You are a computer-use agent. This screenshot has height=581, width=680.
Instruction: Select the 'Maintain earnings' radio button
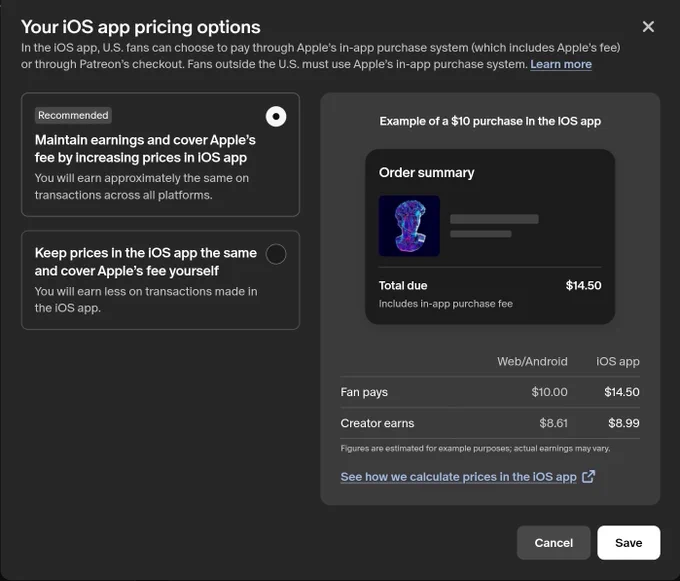click(x=276, y=117)
